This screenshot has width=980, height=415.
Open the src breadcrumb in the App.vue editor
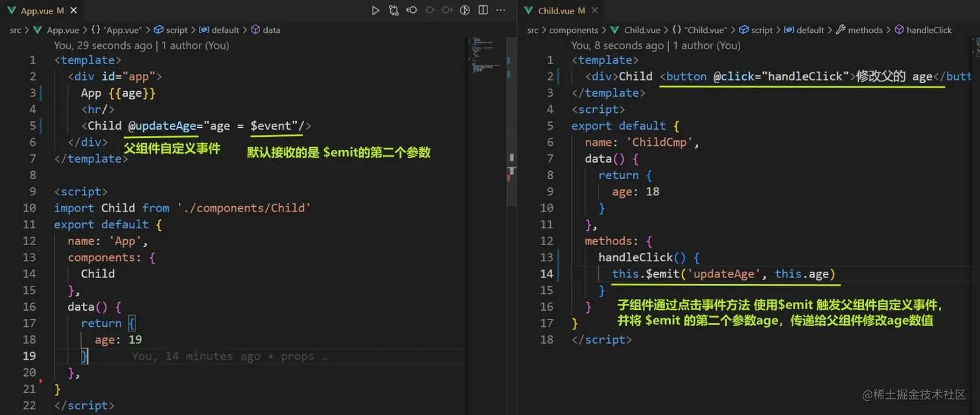coord(15,30)
